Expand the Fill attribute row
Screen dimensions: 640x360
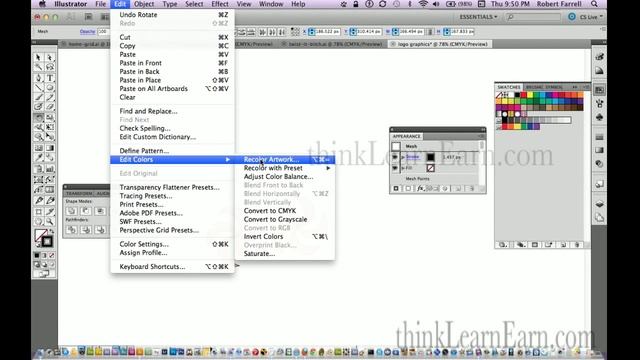(x=403, y=168)
